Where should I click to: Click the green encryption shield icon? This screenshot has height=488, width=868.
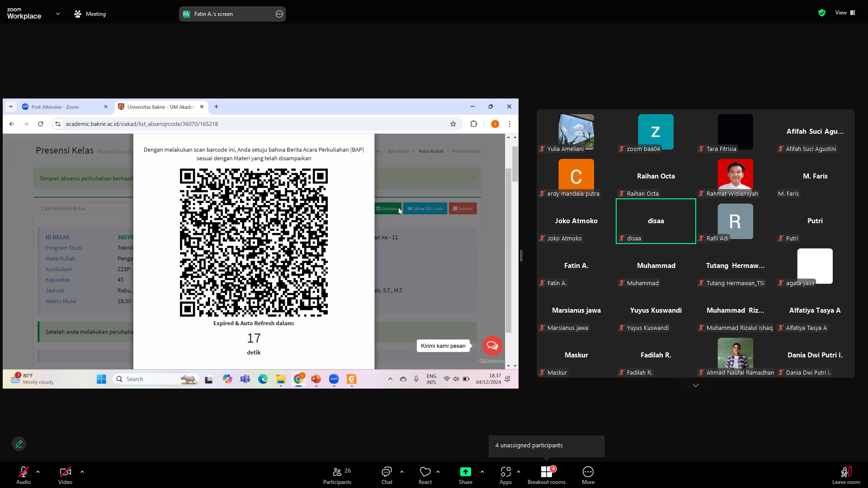[x=822, y=13]
